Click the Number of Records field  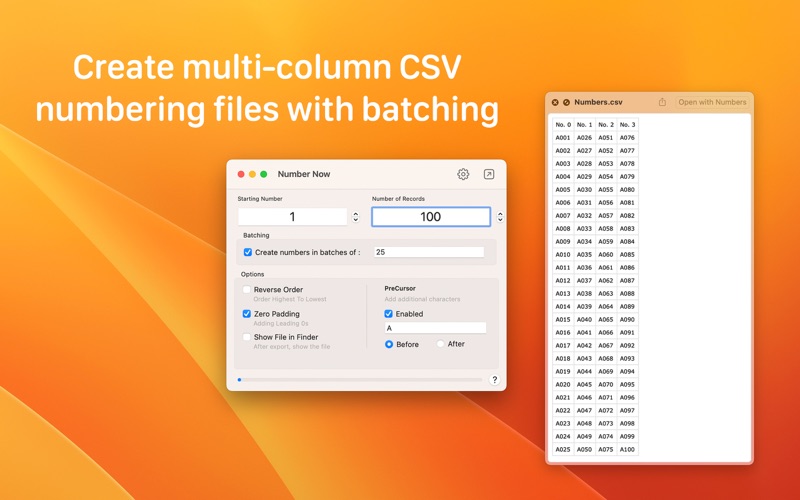430,217
